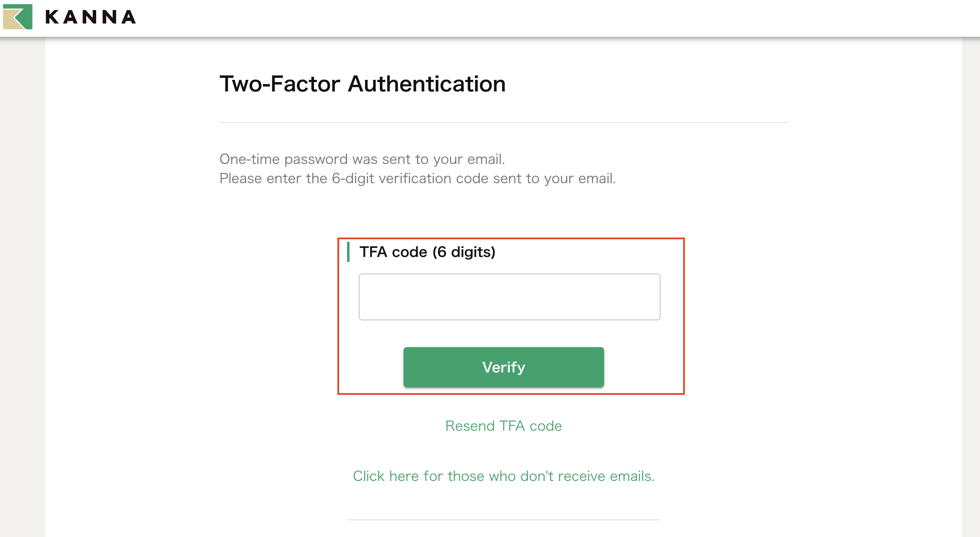Click the empty area of the top header bar
The height and width of the screenshot is (537, 980).
pos(544,18)
